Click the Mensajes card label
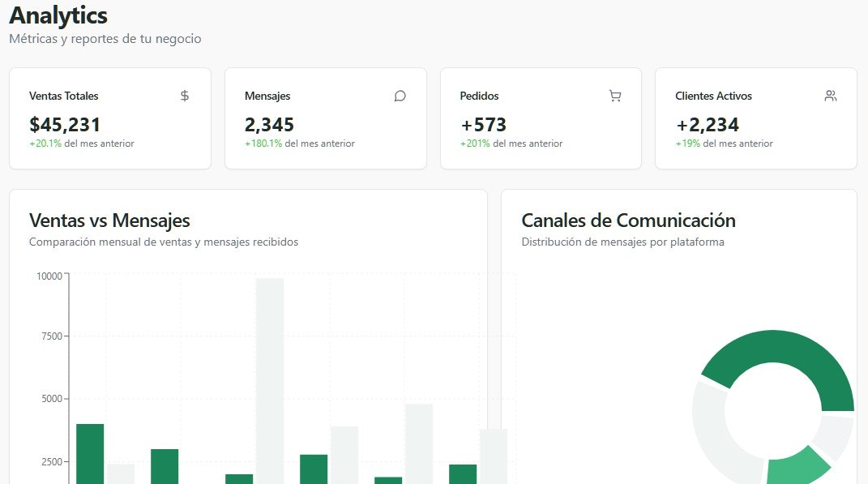The image size is (868, 484). tap(267, 96)
